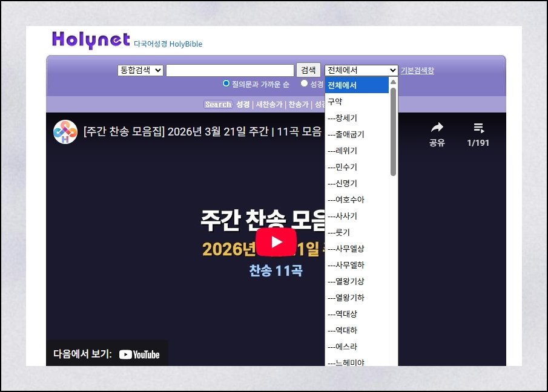This screenshot has width=548, height=392.
Task: Select the 성경 radio button
Action: (x=304, y=83)
